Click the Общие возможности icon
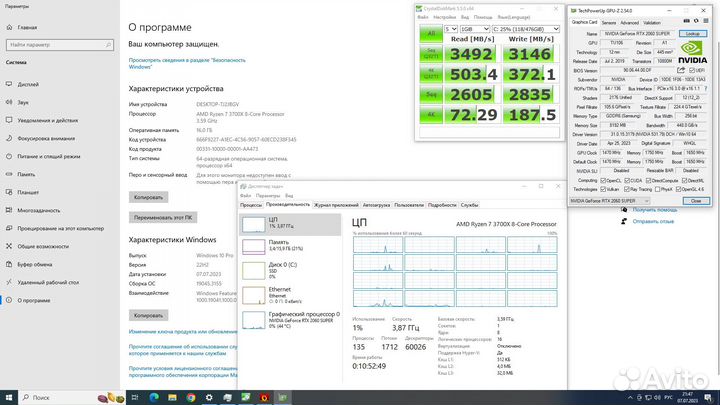The image size is (720, 405). click(9, 246)
